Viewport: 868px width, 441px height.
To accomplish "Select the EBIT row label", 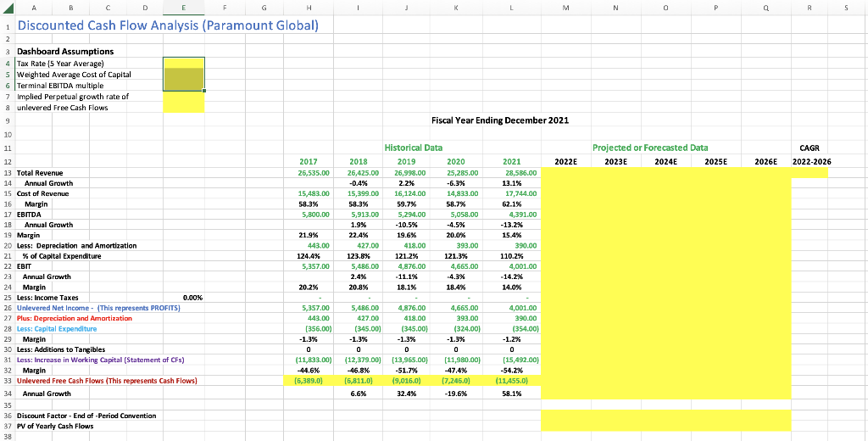I will click(x=25, y=266).
